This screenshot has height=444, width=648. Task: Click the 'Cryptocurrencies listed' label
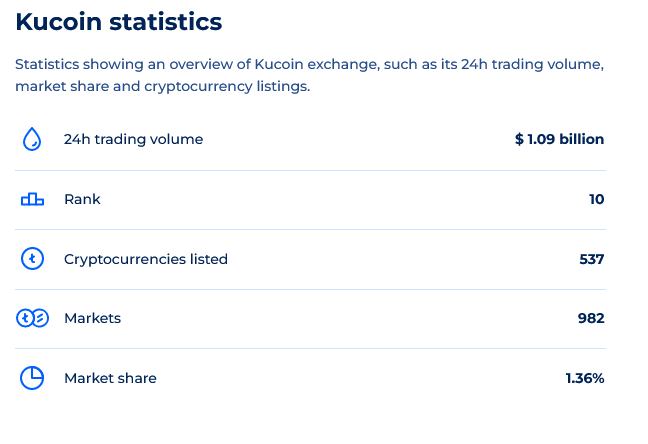tap(146, 259)
